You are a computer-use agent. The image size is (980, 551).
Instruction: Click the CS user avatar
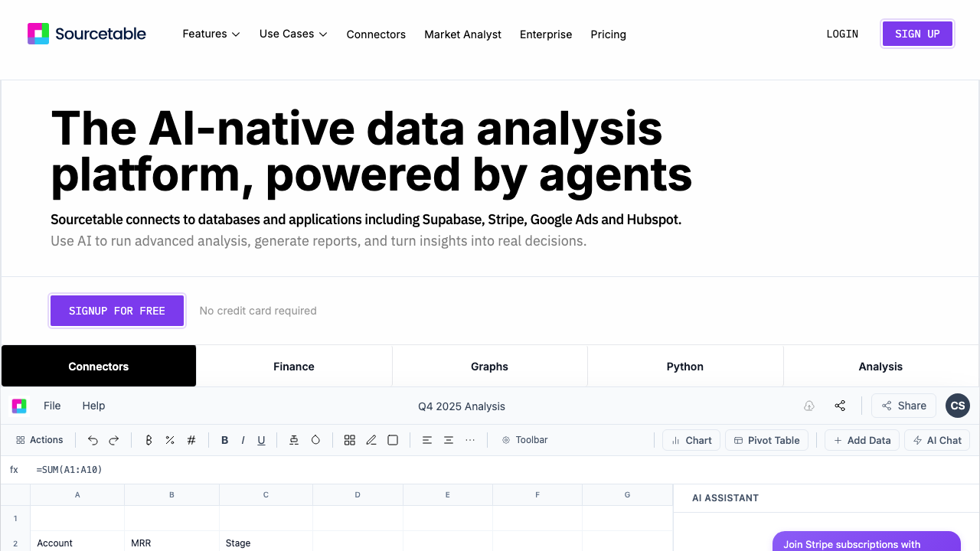[958, 406]
